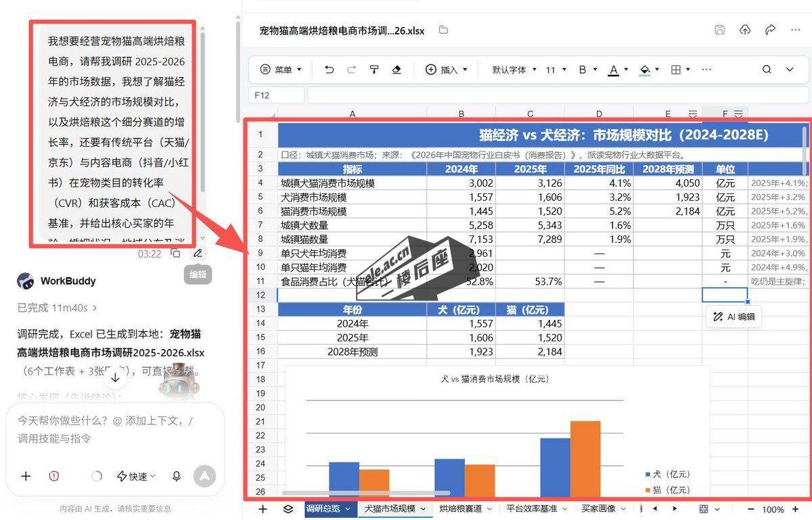Click the microphone voice input icon
This screenshot has height=520, width=812.
point(177,476)
